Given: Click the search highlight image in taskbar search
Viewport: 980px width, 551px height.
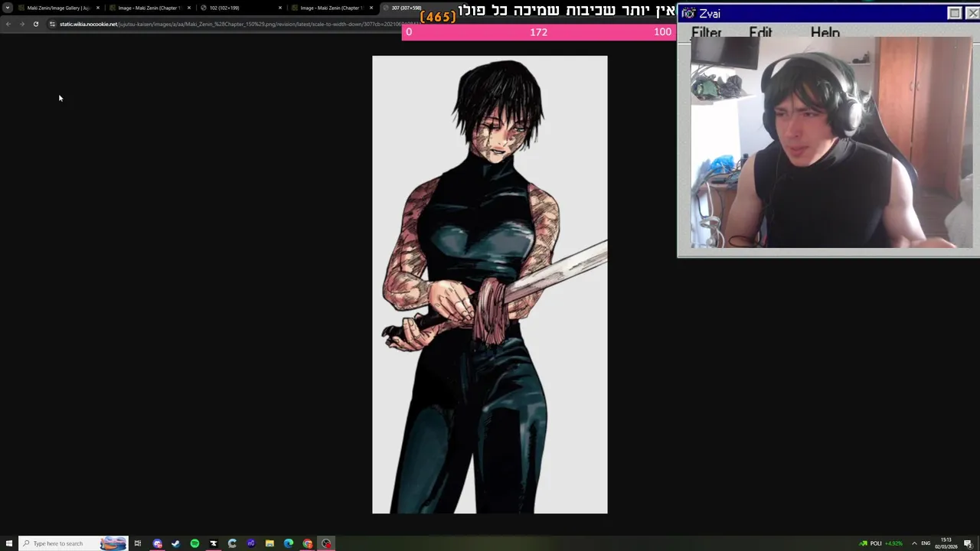Looking at the screenshot, I should pyautogui.click(x=113, y=543).
